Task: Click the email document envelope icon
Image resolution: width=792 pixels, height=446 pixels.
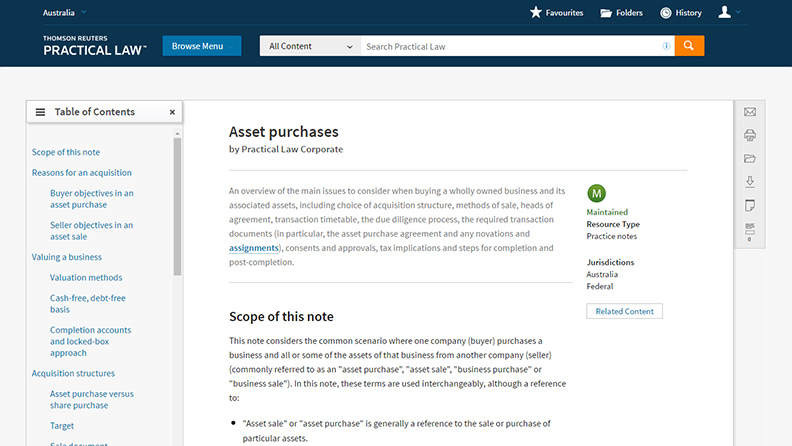Action: [x=750, y=112]
